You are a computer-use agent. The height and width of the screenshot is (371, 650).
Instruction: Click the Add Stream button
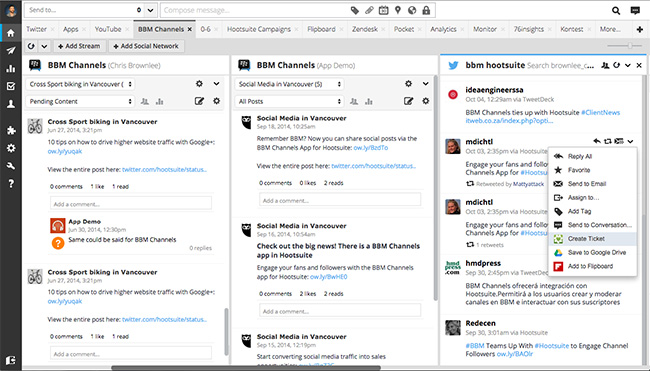click(x=79, y=46)
